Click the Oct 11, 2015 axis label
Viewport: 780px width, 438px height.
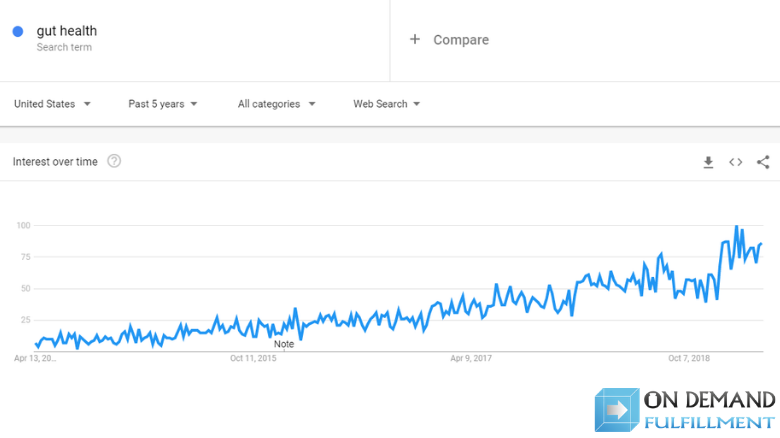click(x=253, y=358)
